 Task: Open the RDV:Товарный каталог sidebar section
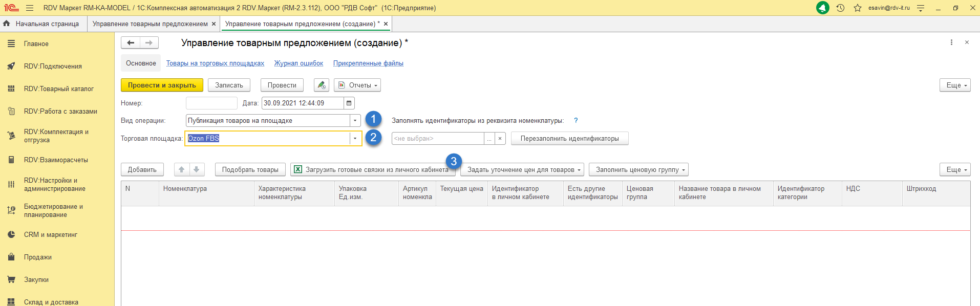pyautogui.click(x=58, y=89)
